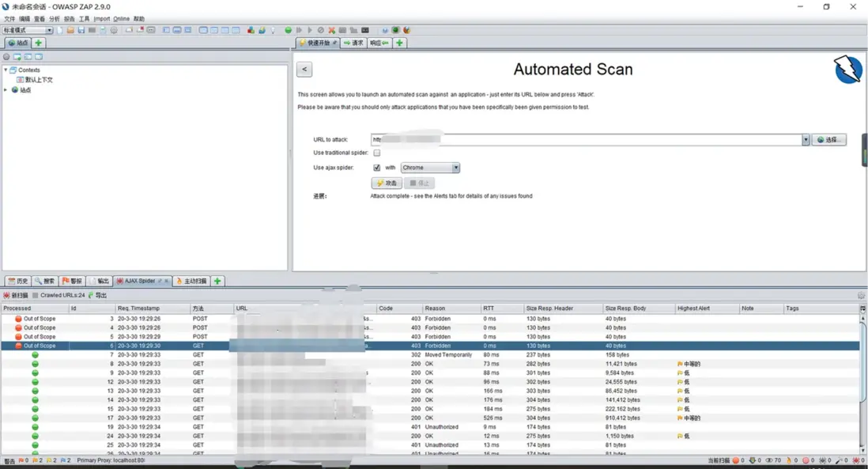Open Options gear icon in toolbar
Viewport: 868px width, 469px height.
[x=114, y=30]
